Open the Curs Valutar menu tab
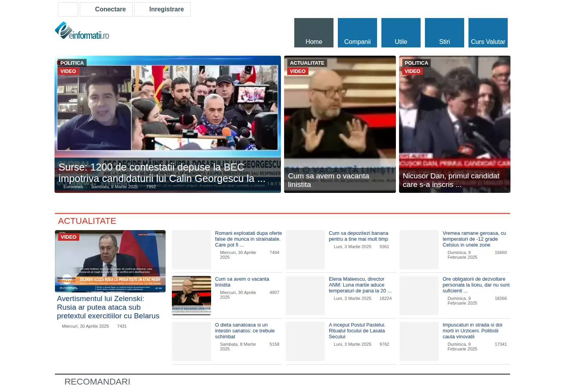This screenshot has width=565, height=392. coord(488,33)
